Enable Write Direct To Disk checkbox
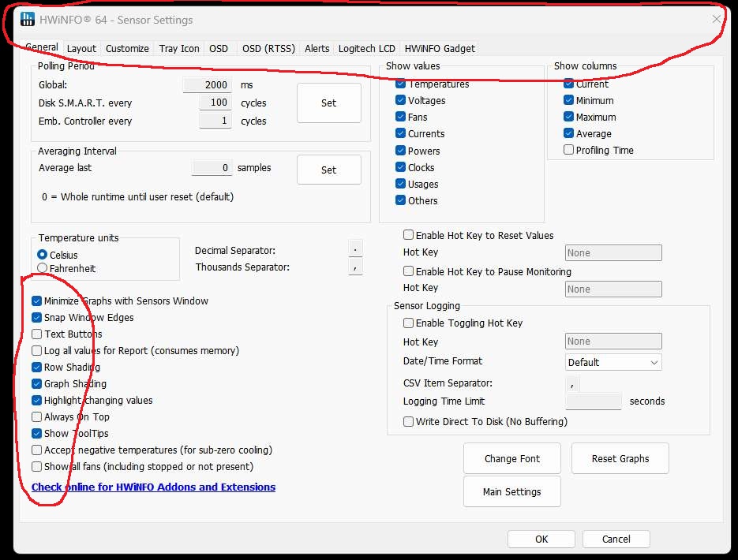The width and height of the screenshot is (738, 560). [x=409, y=421]
